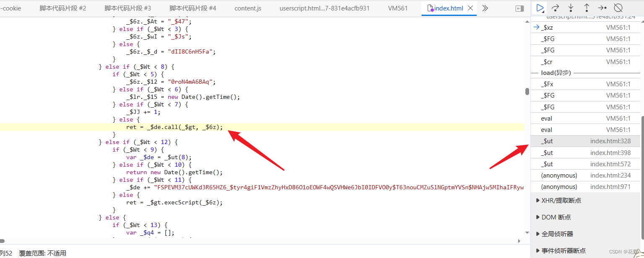Image resolution: width=644 pixels, height=258 pixels.
Task: Select _$ut frame at index.html:398
Action: click(586, 153)
